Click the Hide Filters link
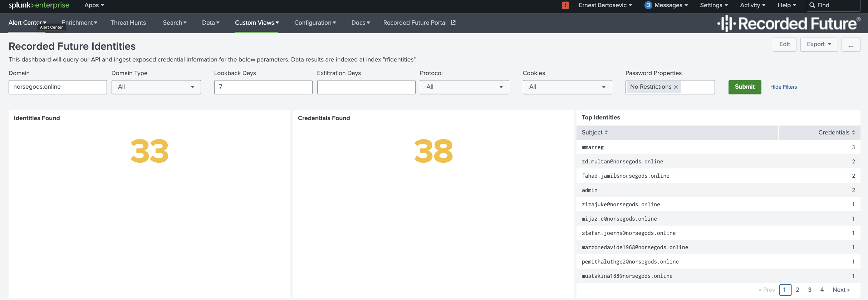Image resolution: width=868 pixels, height=300 pixels. (783, 87)
